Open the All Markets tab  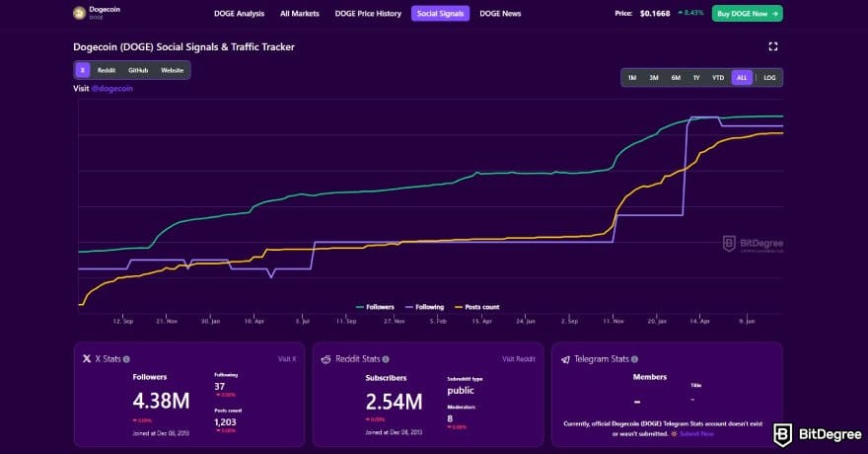300,13
